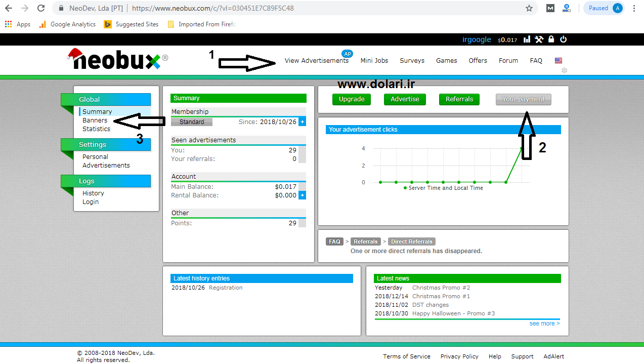The image size is (644, 364).
Task: Click the dark M extension icon
Action: (550, 8)
